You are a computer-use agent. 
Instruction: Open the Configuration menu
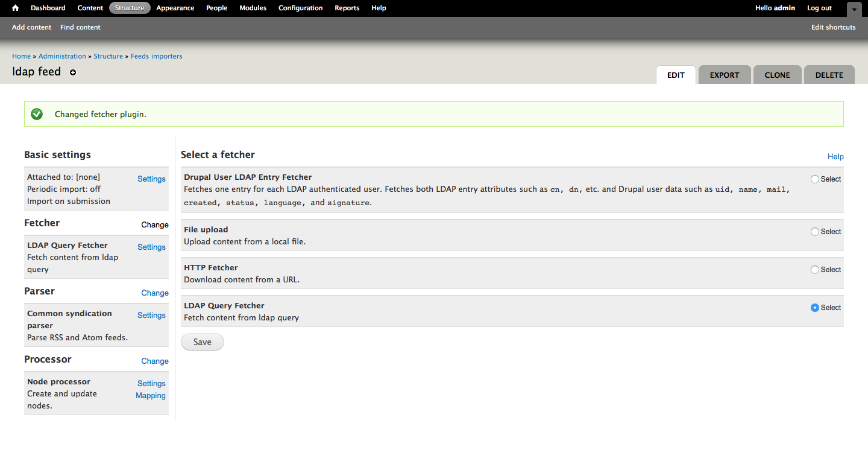301,8
